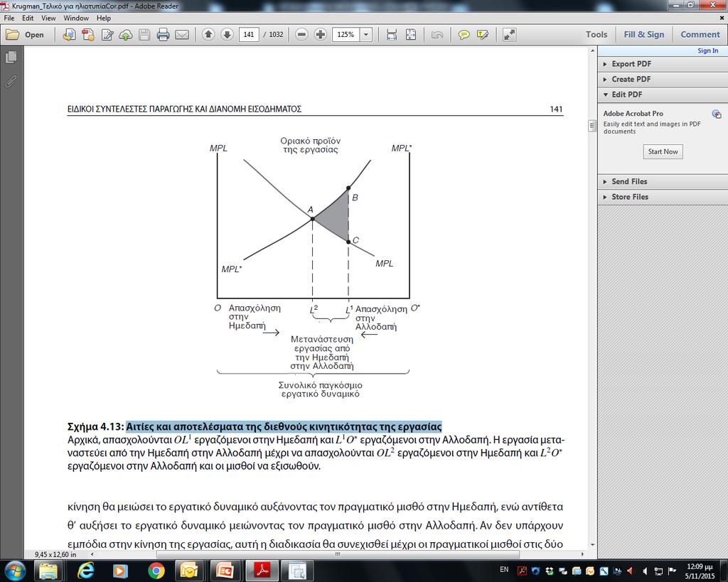Open the Edit menu
This screenshot has width=728, height=582.
[x=28, y=18]
